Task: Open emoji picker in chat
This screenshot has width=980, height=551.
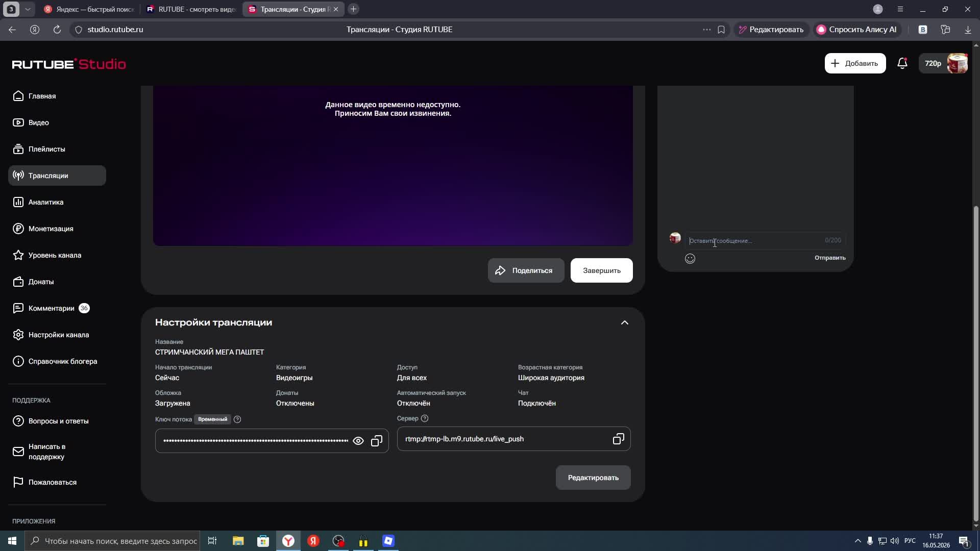Action: click(x=690, y=259)
